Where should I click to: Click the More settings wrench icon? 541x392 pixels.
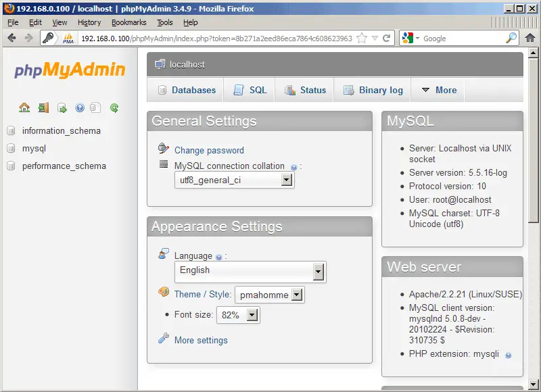[x=164, y=338]
